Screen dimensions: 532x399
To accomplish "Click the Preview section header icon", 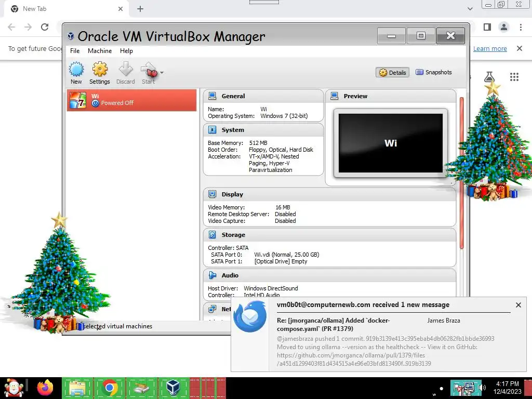I will point(335,96).
